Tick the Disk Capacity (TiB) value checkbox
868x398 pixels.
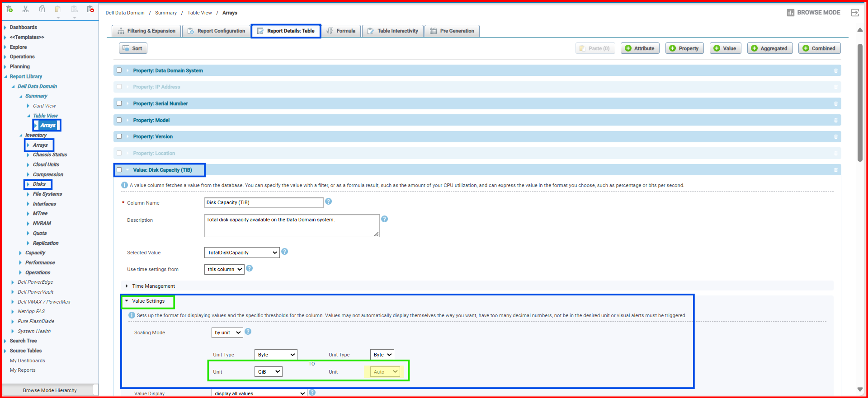point(119,170)
